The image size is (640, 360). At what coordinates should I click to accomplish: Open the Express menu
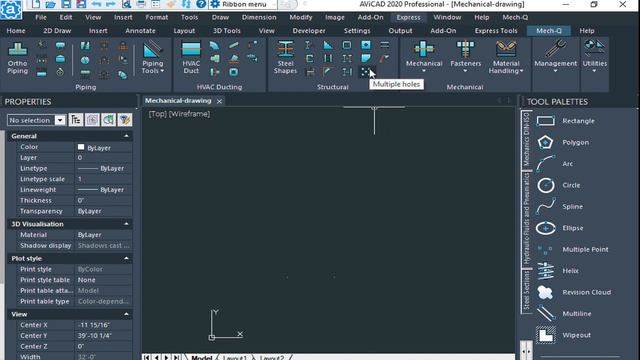coord(408,18)
